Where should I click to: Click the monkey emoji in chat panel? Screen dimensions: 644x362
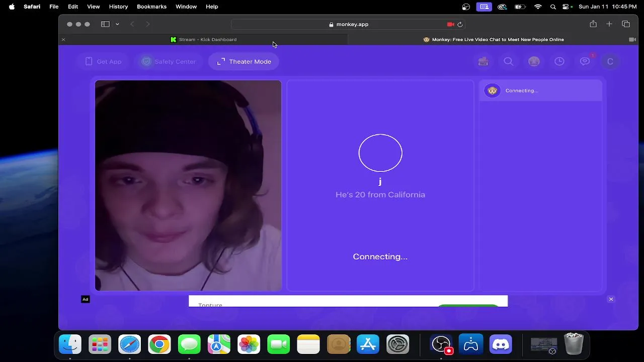(x=492, y=90)
